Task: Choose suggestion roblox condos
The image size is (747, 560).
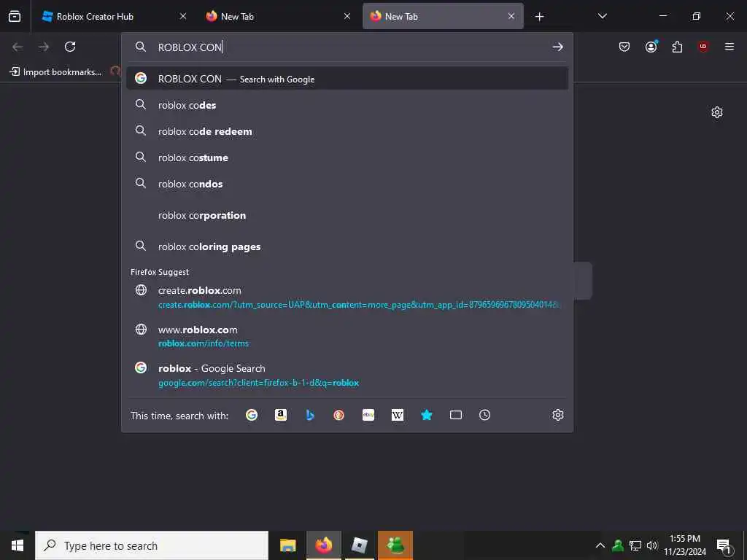Action: (x=347, y=183)
